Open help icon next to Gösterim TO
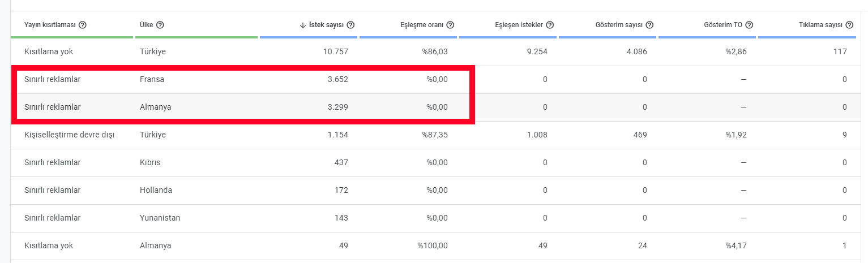Screen dimensions: 868x263 point(749,25)
